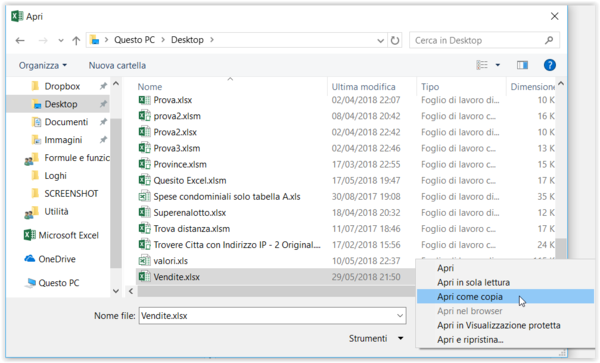
Task: Choose Apri come copia
Action: tap(470, 297)
